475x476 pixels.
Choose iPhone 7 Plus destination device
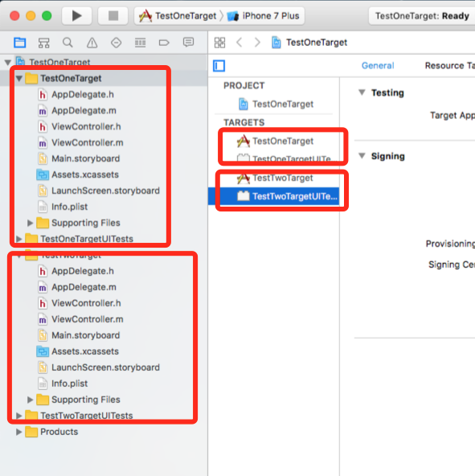pyautogui.click(x=263, y=16)
